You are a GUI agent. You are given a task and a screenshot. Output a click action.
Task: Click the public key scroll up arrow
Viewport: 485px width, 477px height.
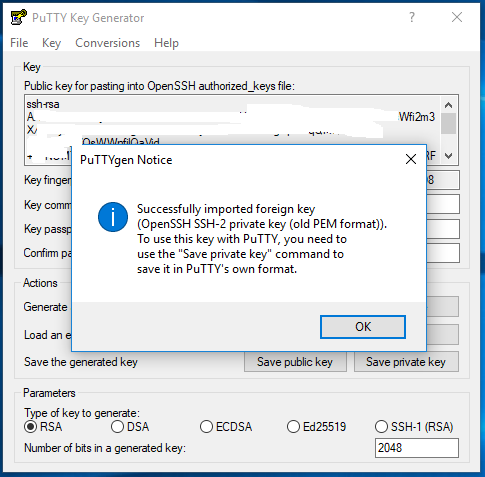[448, 105]
